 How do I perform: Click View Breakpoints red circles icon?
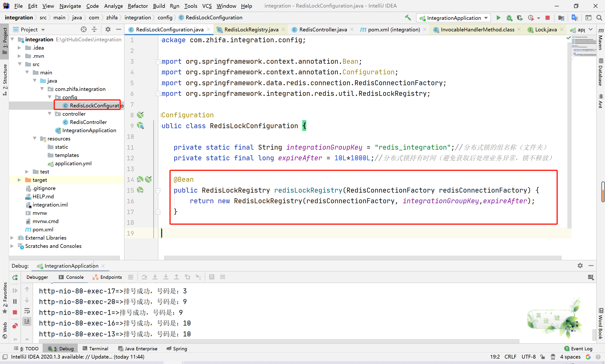pyautogui.click(x=15, y=326)
